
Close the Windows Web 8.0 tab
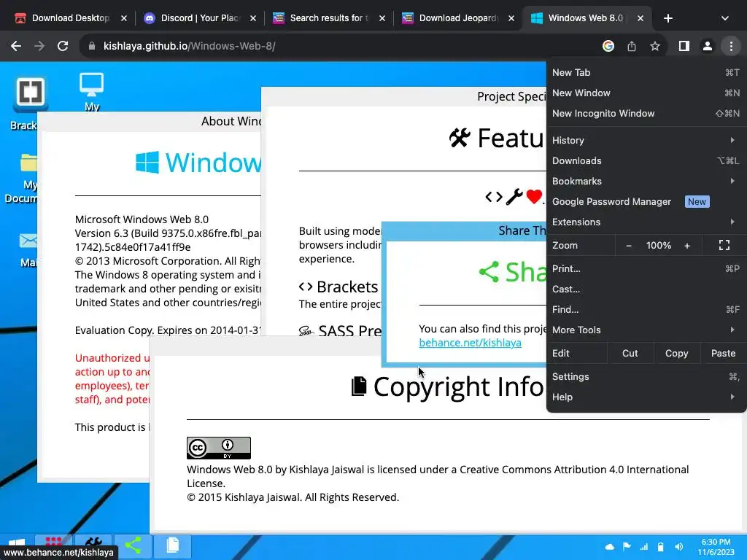click(640, 18)
